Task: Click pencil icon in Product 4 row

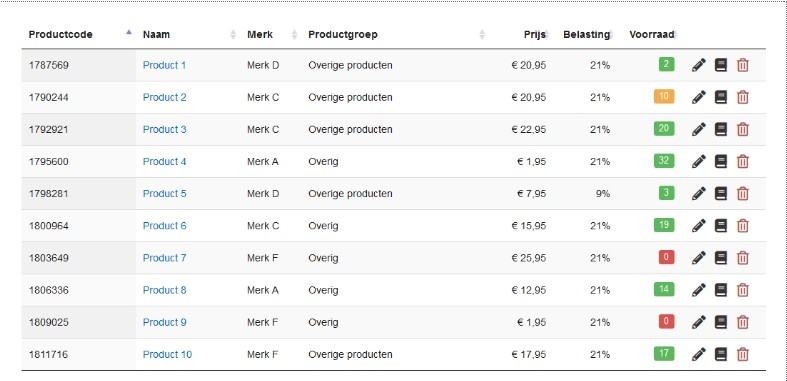Action: (x=699, y=162)
